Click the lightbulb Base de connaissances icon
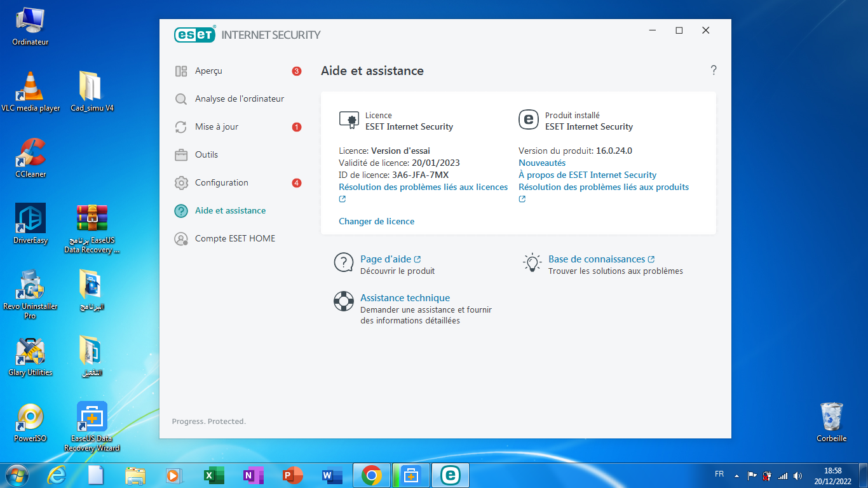This screenshot has height=488, width=868. [531, 262]
